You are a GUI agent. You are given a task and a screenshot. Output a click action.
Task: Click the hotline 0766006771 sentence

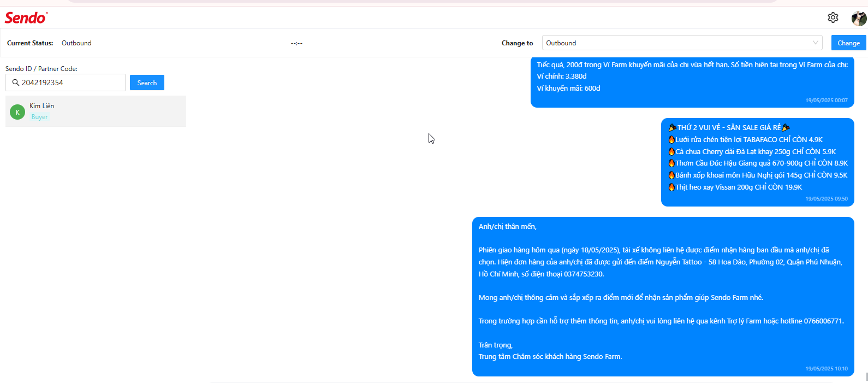[661, 321]
